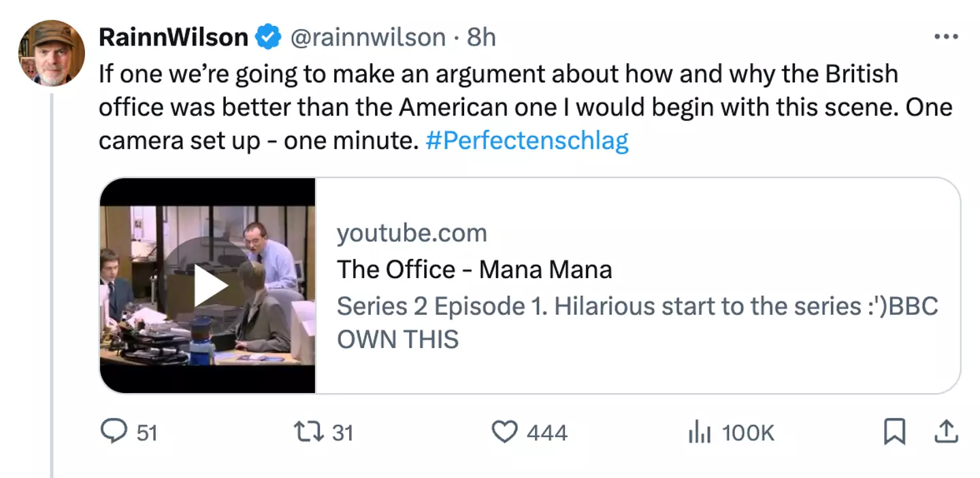Viewport: 980px width, 478px height.
Task: Click the 8h timestamp
Action: [x=481, y=37]
